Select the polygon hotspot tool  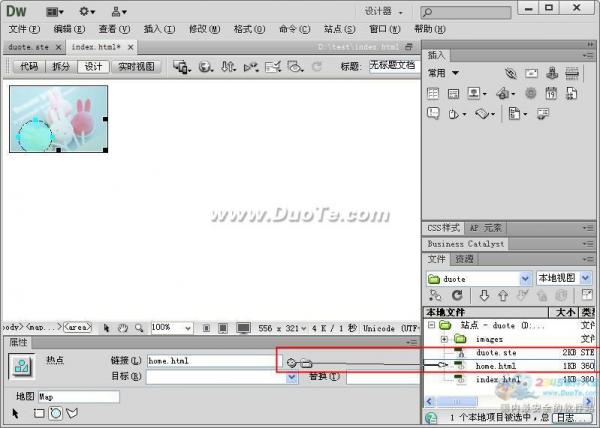click(x=71, y=412)
